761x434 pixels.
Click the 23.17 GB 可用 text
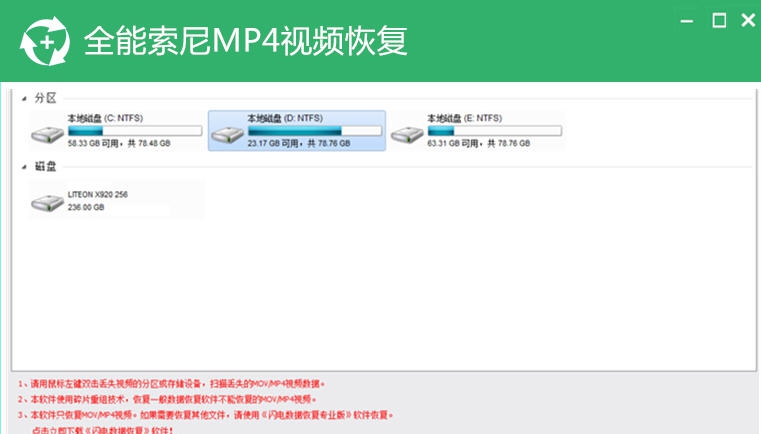tap(273, 143)
